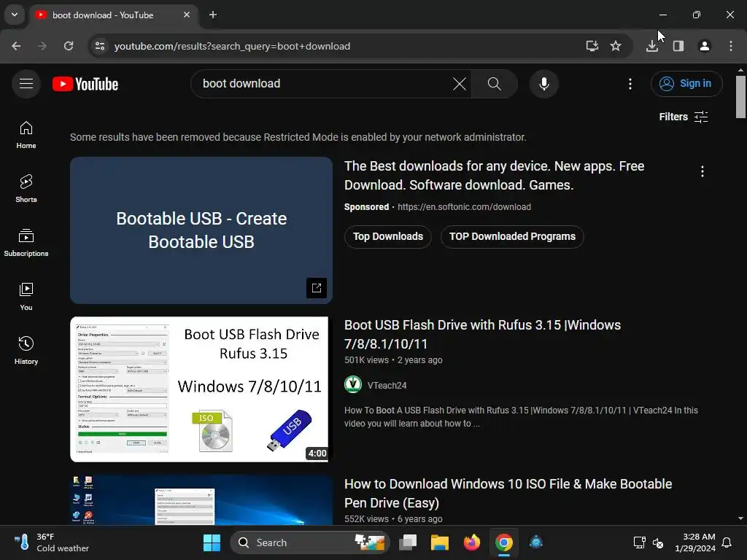This screenshot has width=747, height=560.
Task: Open How to Download Windows 10 ISO video title
Action: tap(508, 494)
